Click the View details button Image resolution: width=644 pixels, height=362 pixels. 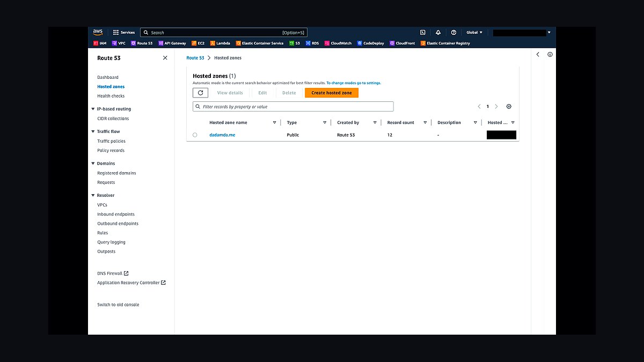click(x=230, y=93)
